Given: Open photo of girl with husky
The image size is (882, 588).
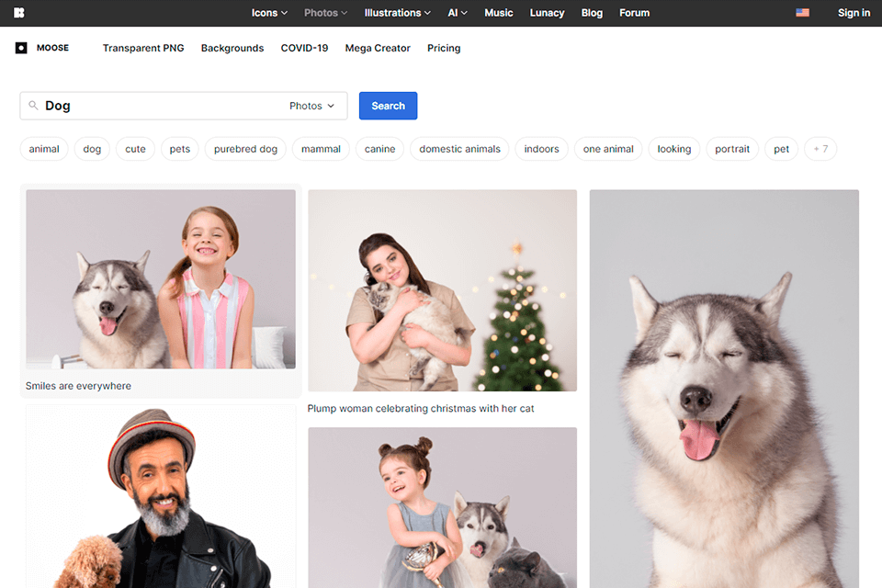Looking at the screenshot, I should tap(161, 279).
